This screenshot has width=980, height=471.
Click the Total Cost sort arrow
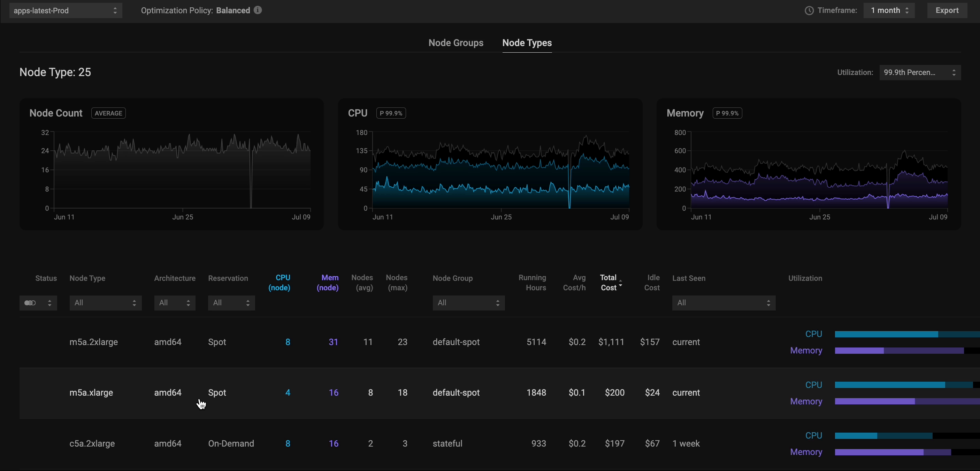pos(620,283)
